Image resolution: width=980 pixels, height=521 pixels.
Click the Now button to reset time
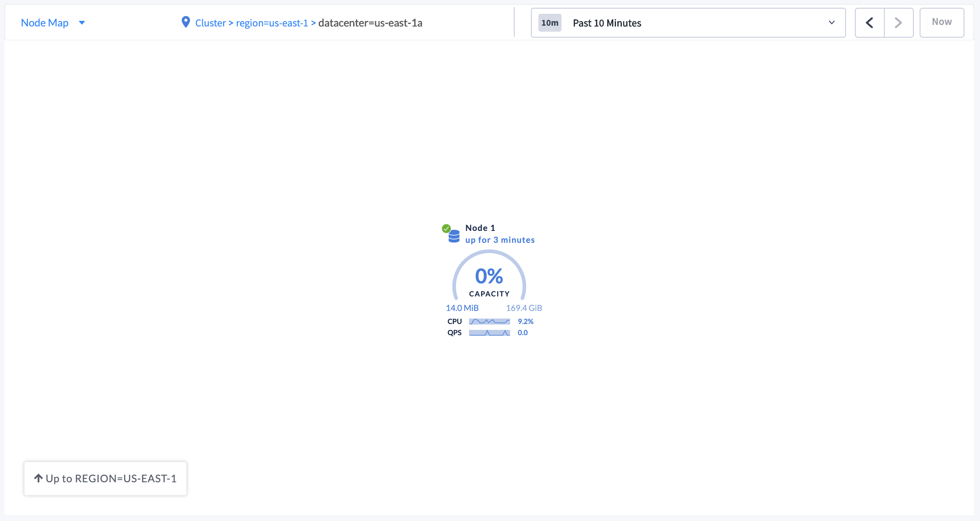pos(941,22)
